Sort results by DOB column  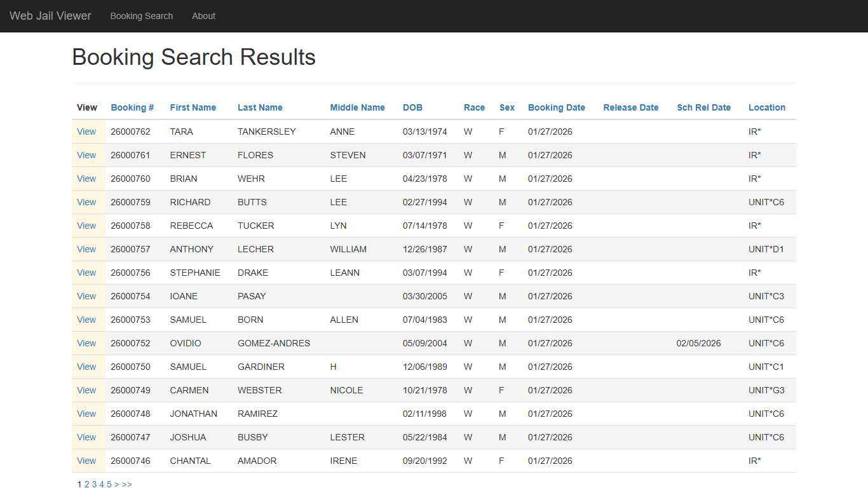coord(412,107)
